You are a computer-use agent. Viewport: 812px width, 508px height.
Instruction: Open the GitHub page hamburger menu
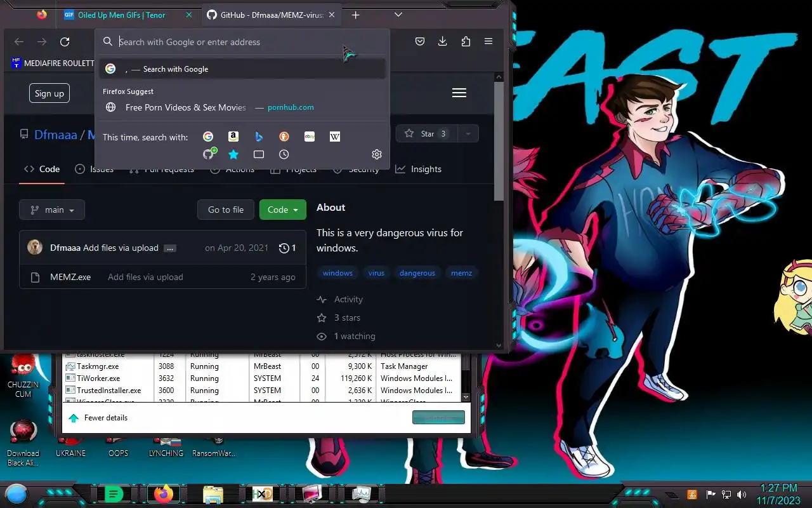pyautogui.click(x=459, y=93)
